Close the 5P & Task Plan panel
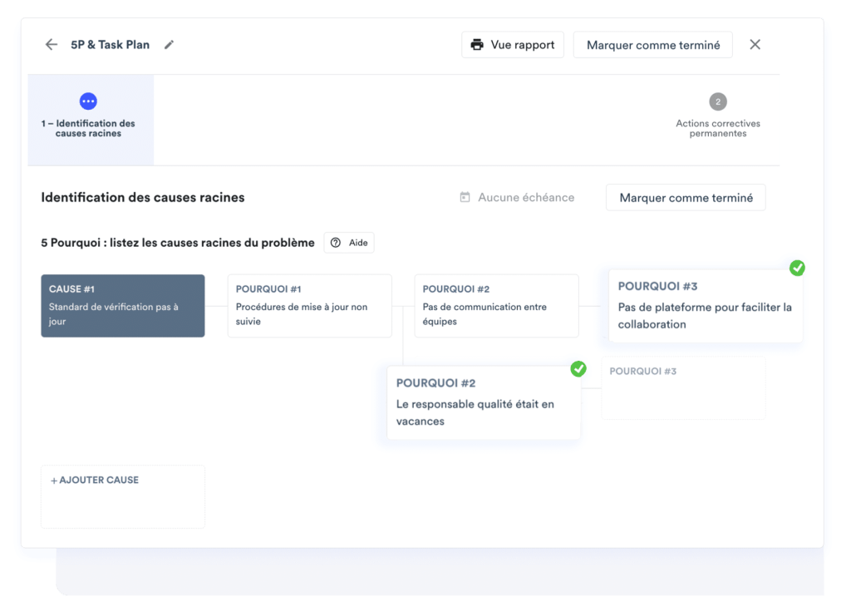The image size is (851, 616). point(755,45)
